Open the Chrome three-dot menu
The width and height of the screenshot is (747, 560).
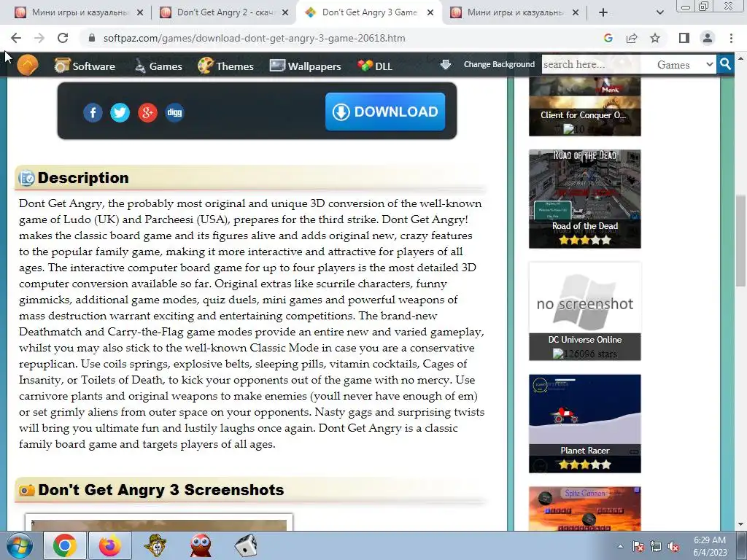[731, 38]
